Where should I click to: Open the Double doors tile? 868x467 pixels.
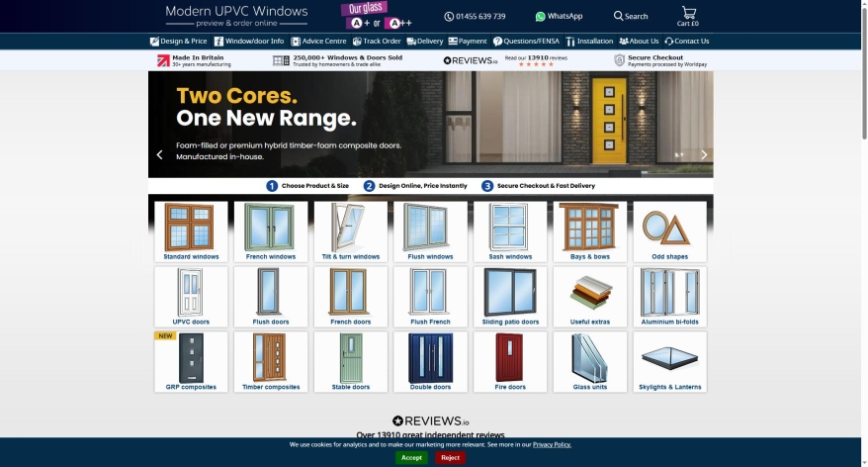(x=430, y=362)
